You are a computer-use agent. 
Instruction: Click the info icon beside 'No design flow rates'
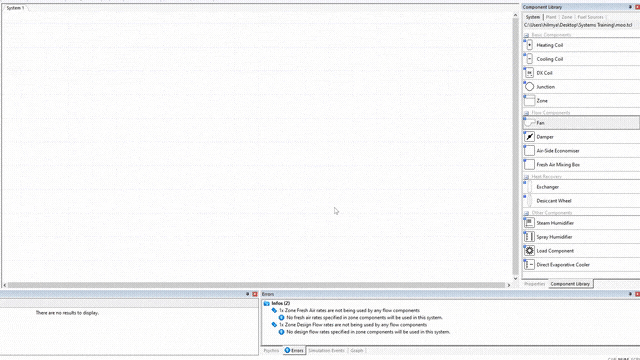point(281,332)
